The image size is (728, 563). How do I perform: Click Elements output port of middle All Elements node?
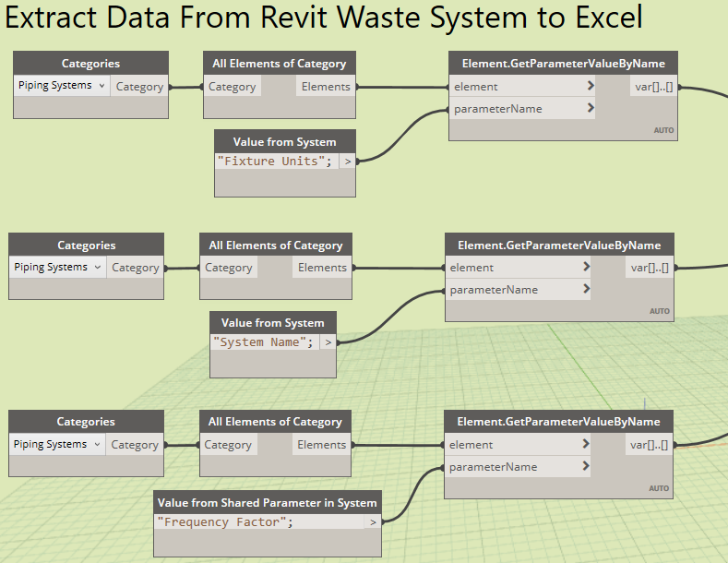pyautogui.click(x=322, y=268)
